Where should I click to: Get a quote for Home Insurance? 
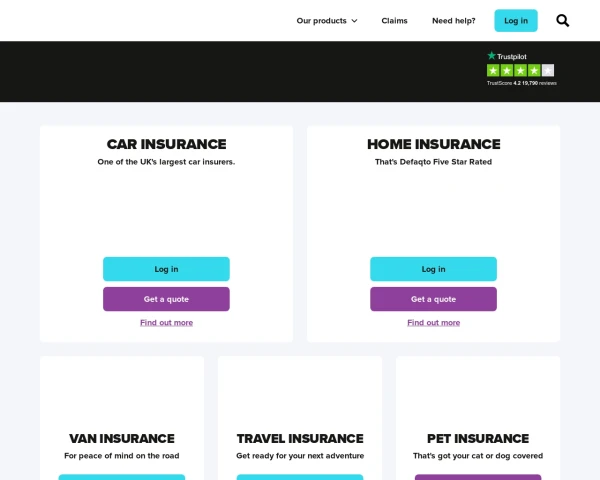(x=434, y=299)
